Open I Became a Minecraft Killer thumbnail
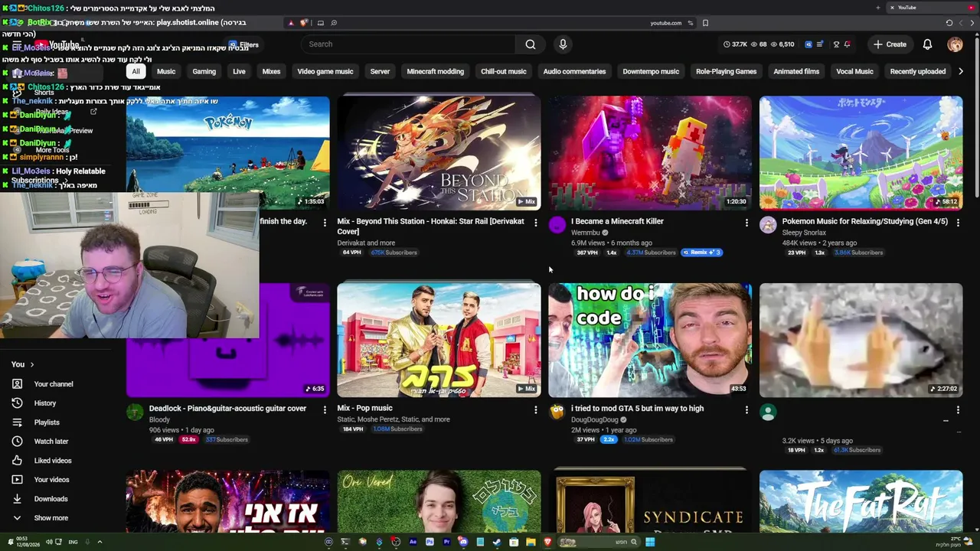Viewport: 980px width, 551px height. pyautogui.click(x=650, y=152)
